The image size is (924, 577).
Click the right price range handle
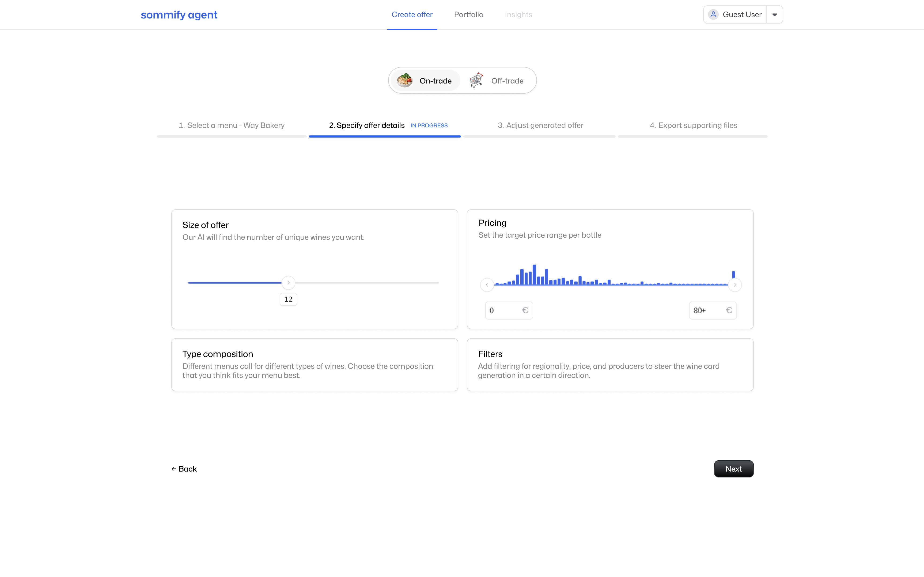(735, 285)
